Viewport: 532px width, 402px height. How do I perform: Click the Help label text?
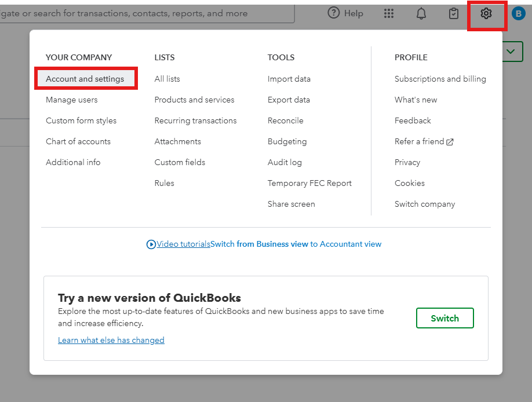[x=354, y=13]
